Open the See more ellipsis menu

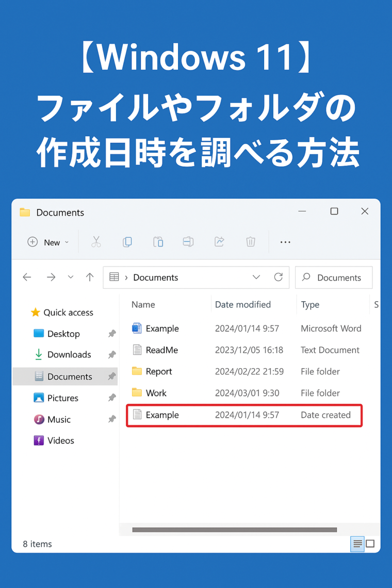(x=285, y=242)
